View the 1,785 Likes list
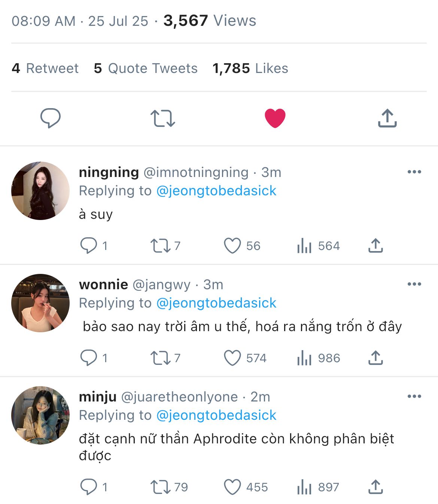 [250, 68]
